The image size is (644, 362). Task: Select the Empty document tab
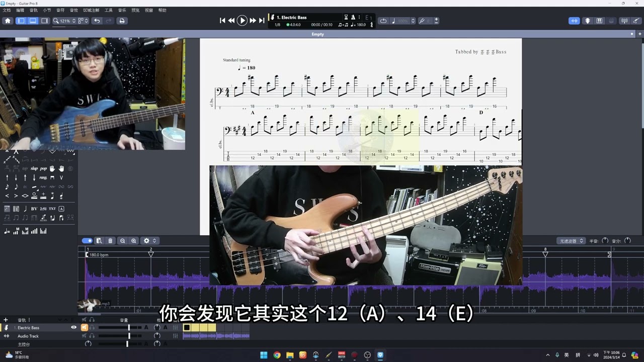point(317,34)
